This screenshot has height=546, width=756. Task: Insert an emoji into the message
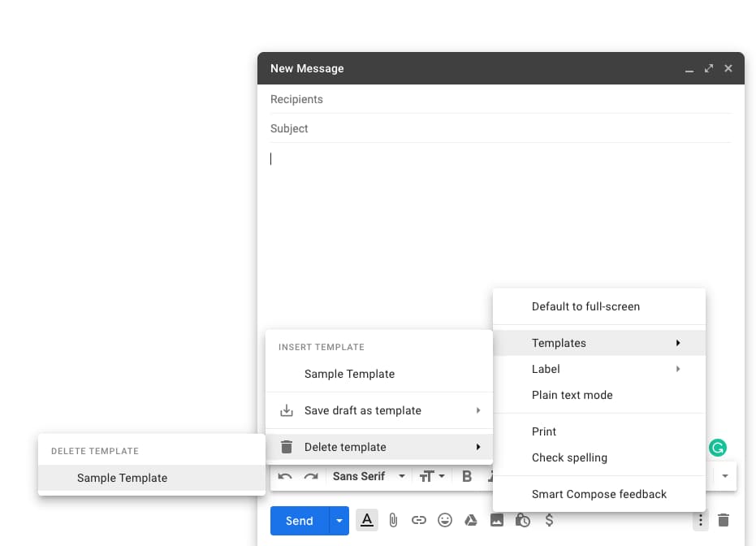coord(445,520)
